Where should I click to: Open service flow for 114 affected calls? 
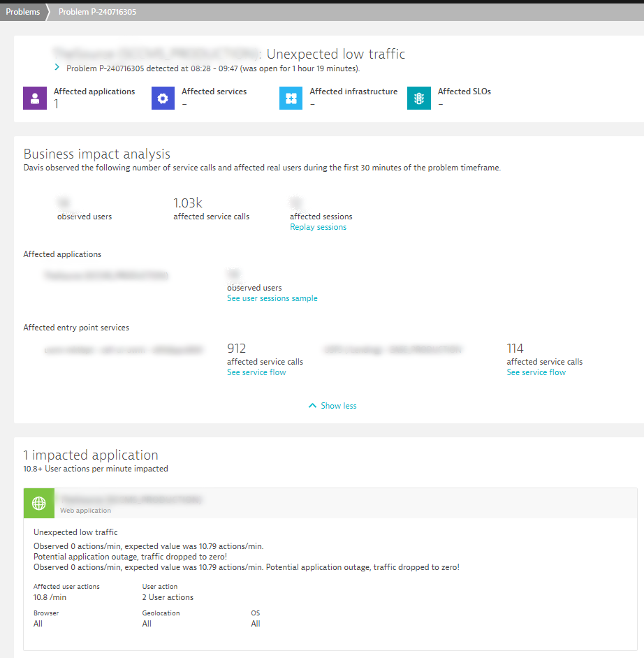[x=536, y=372]
